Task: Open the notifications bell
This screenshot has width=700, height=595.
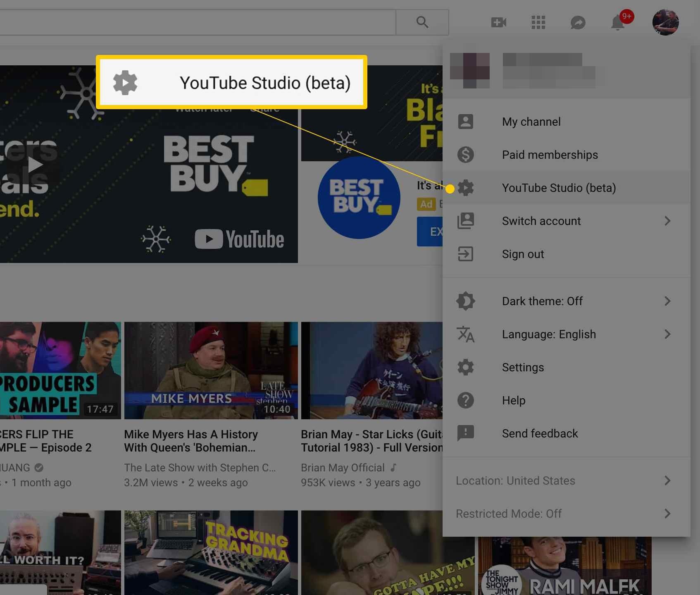Action: pos(618,22)
